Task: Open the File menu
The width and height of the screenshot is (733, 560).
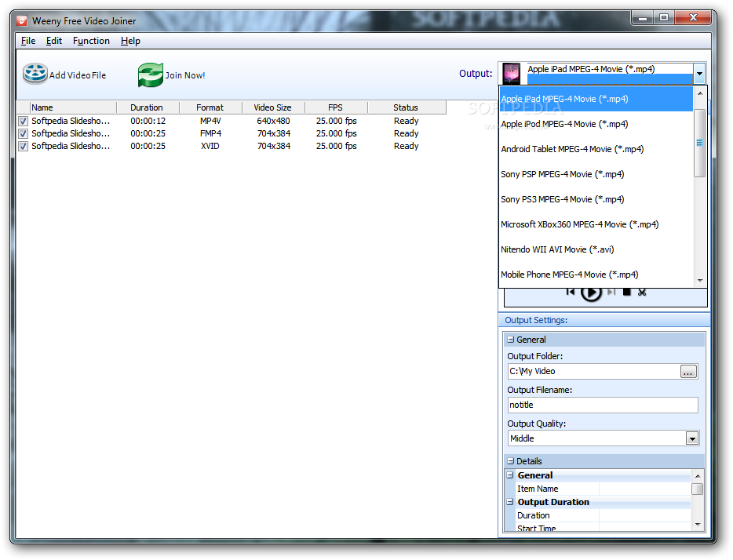Action: [28, 41]
